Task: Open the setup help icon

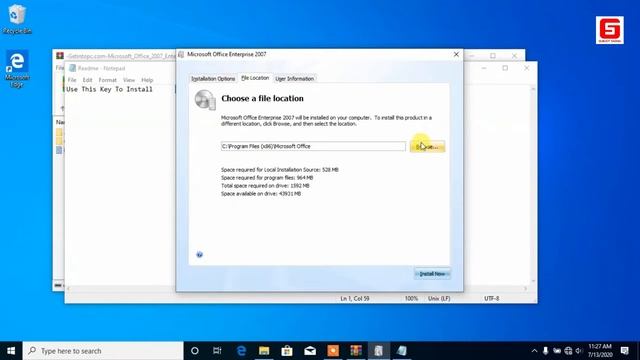Action: 200,255
